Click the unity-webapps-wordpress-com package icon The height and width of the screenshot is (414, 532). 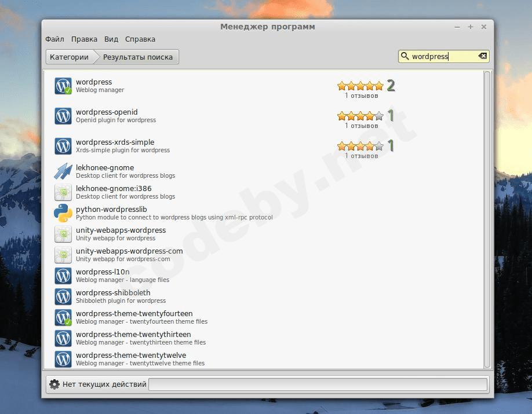click(x=63, y=255)
